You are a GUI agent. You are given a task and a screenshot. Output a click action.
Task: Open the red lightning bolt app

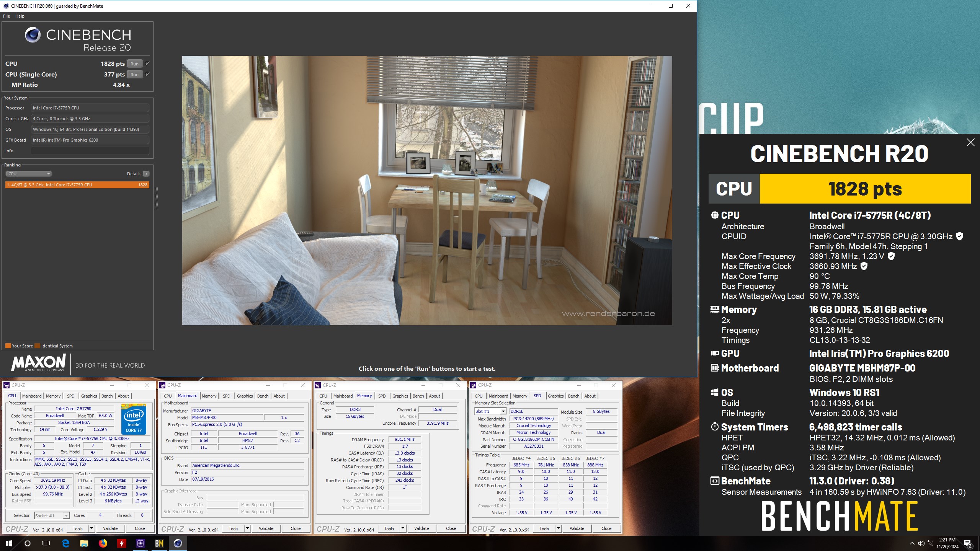[122, 543]
